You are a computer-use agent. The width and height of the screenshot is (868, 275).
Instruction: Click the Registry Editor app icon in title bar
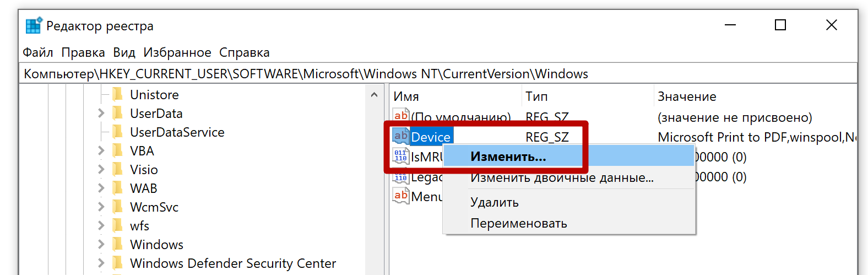tap(34, 26)
